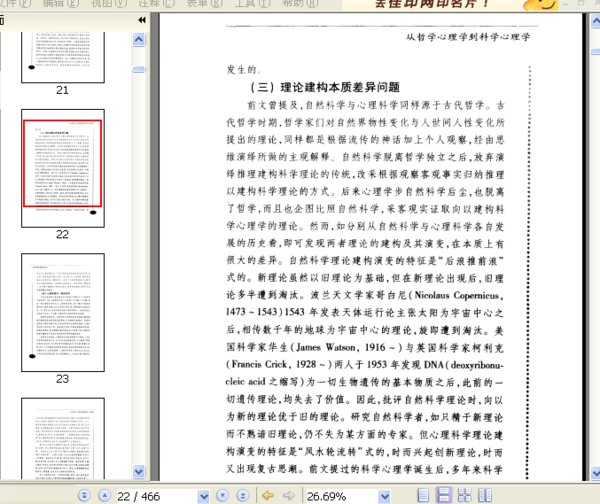Go to the first page
The width and height of the screenshot is (600, 504).
84,496
